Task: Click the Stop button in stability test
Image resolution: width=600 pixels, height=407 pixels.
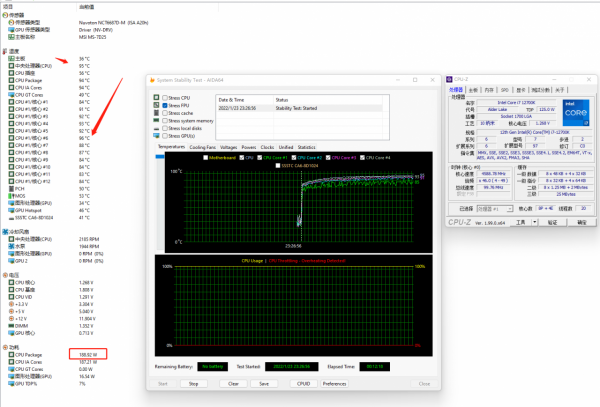Action: click(x=193, y=383)
